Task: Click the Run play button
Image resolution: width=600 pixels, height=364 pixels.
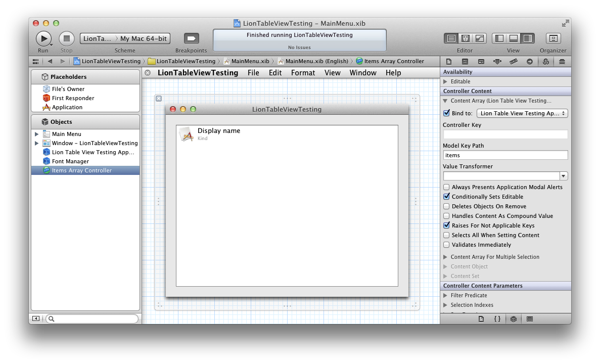Action: coord(43,38)
